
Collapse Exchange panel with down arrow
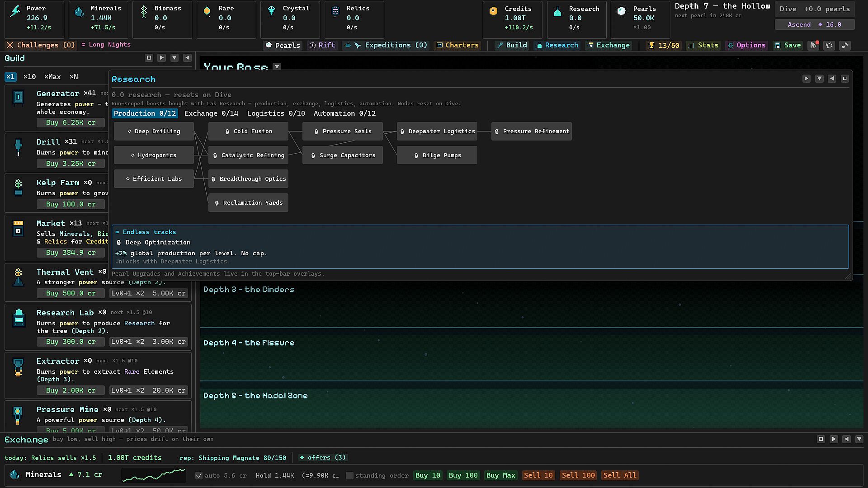point(859,439)
